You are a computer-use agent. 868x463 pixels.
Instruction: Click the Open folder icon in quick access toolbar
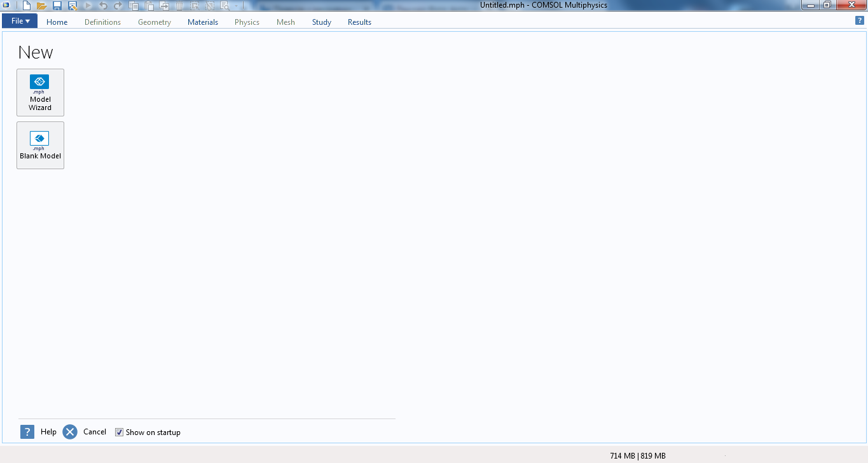[x=42, y=6]
